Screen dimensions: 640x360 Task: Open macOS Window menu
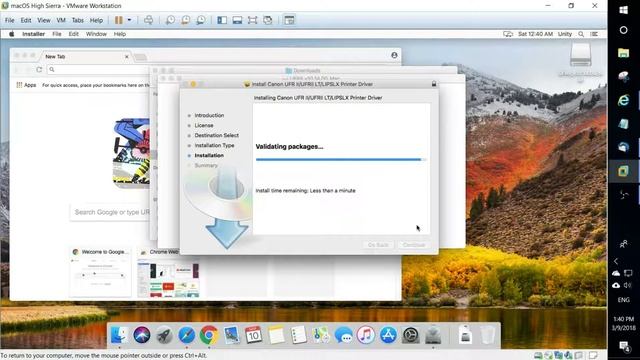(96, 34)
